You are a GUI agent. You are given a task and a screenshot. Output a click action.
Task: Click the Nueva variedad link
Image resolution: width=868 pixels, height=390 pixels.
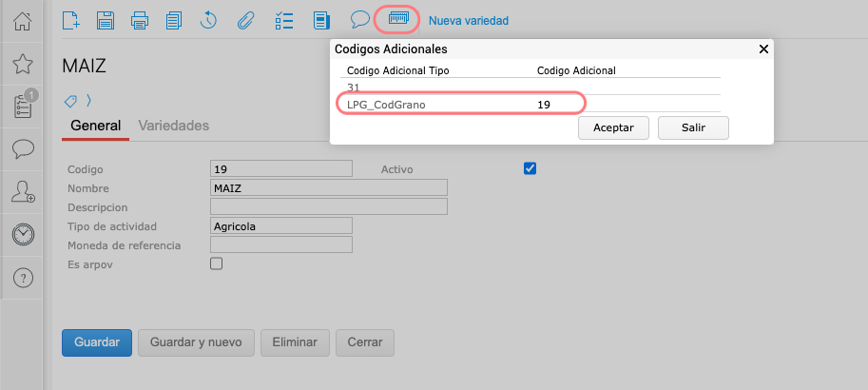[469, 20]
